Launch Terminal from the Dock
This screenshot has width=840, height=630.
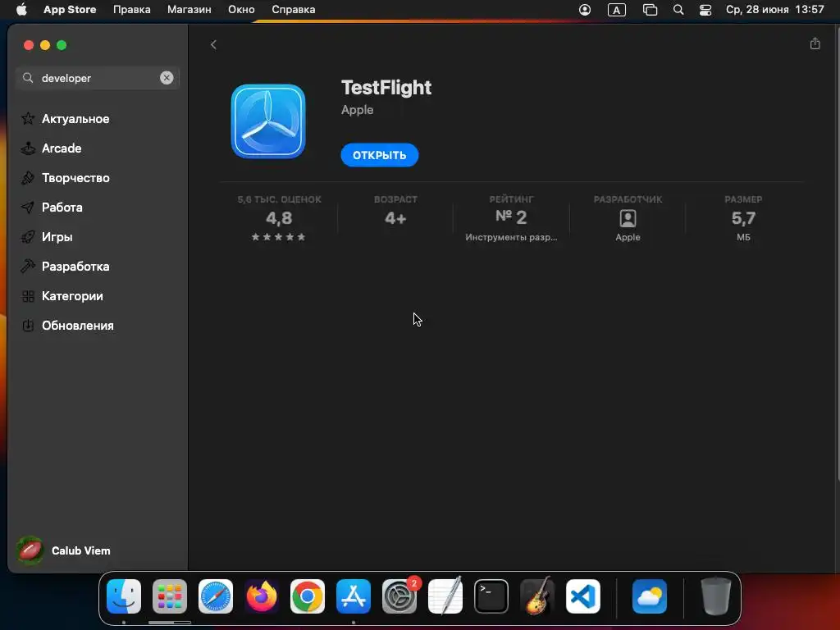491,596
